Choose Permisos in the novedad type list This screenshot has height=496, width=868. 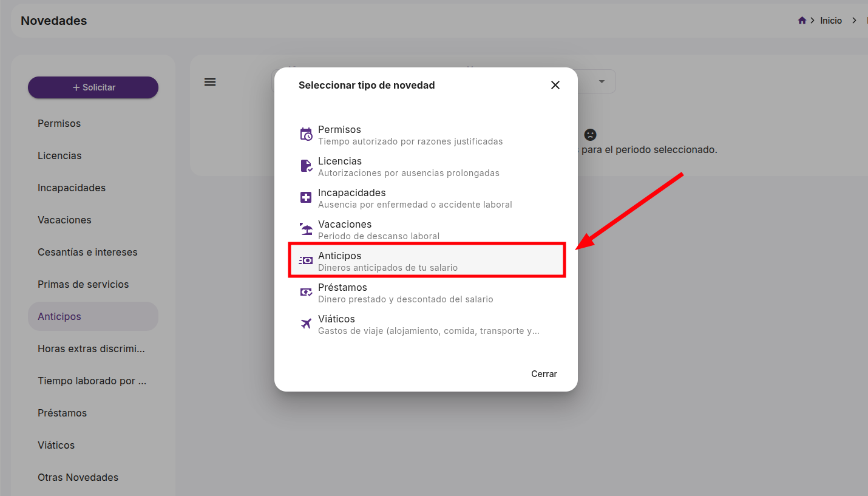click(x=426, y=135)
